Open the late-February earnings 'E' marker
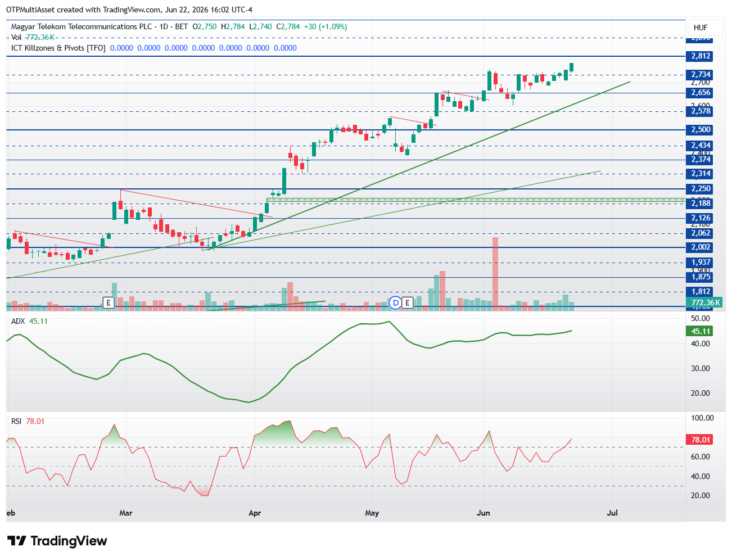 coord(109,302)
